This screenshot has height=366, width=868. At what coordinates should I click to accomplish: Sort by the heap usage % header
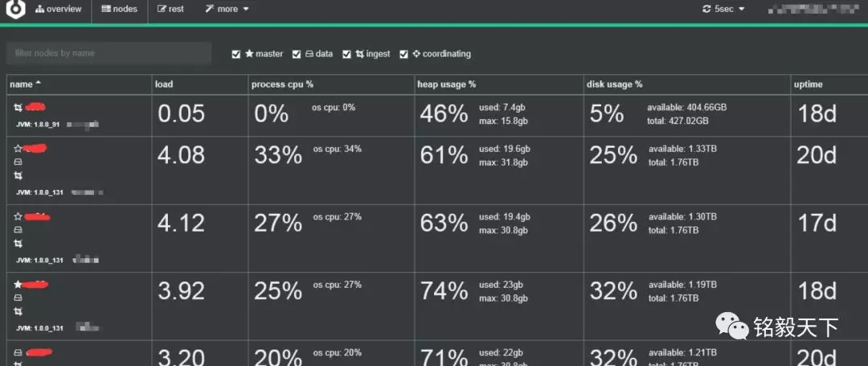446,84
